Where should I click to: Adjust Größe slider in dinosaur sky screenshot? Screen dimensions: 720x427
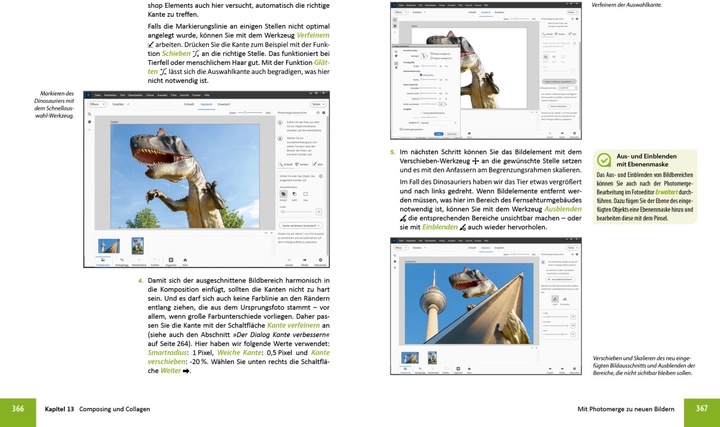[298, 212]
